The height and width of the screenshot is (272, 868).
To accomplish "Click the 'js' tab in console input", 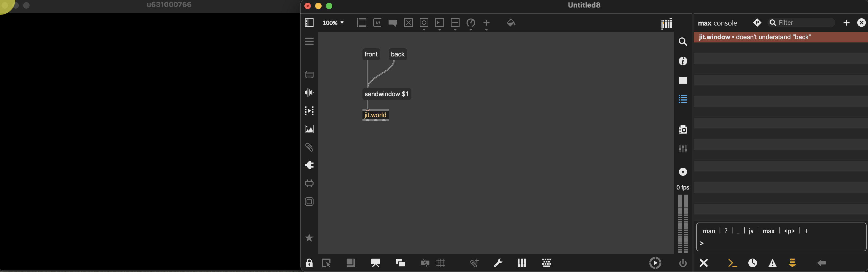I will click(751, 231).
